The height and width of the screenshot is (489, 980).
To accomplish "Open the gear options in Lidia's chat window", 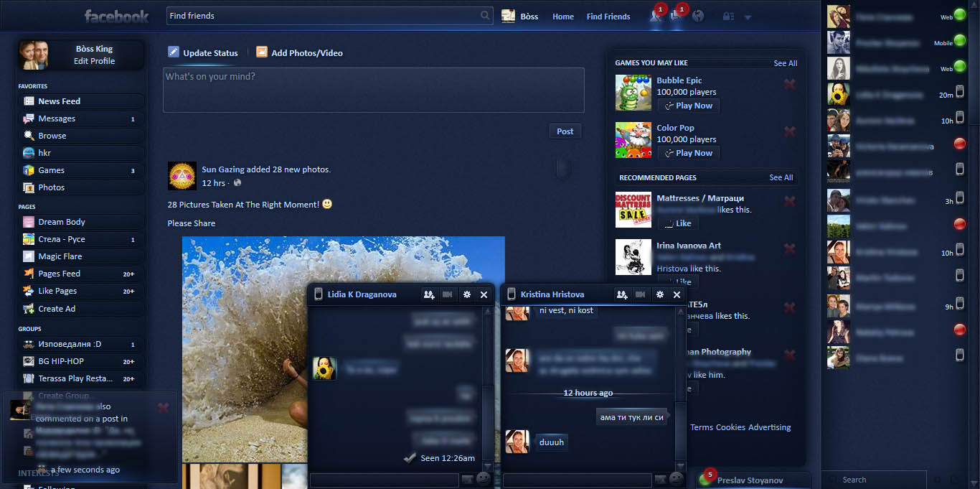I will pos(466,294).
